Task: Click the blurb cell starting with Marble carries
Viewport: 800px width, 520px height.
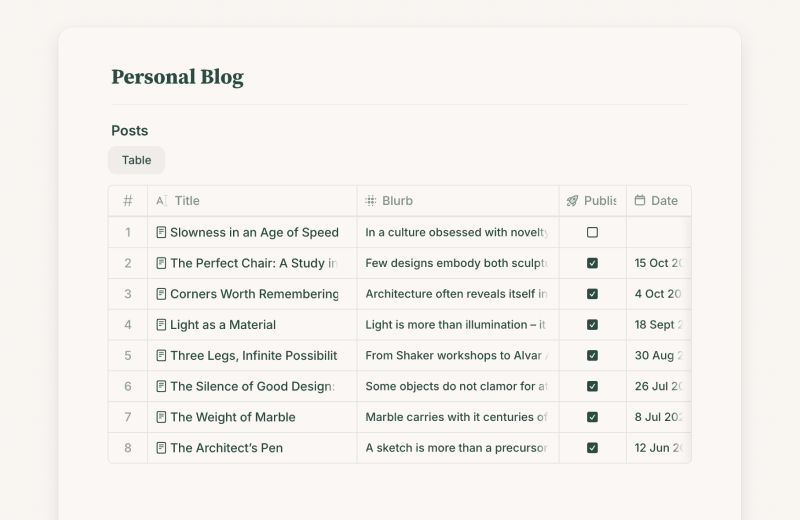Action: [456, 417]
